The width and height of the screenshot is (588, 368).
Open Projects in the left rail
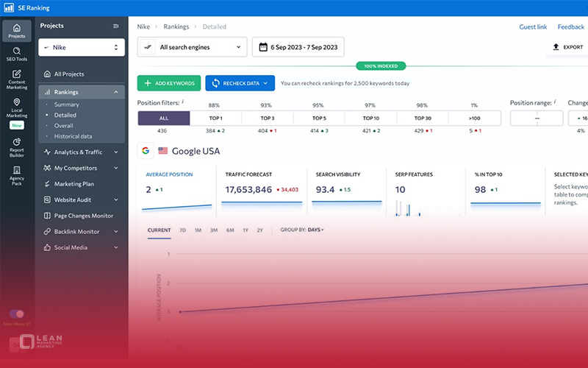pyautogui.click(x=16, y=31)
